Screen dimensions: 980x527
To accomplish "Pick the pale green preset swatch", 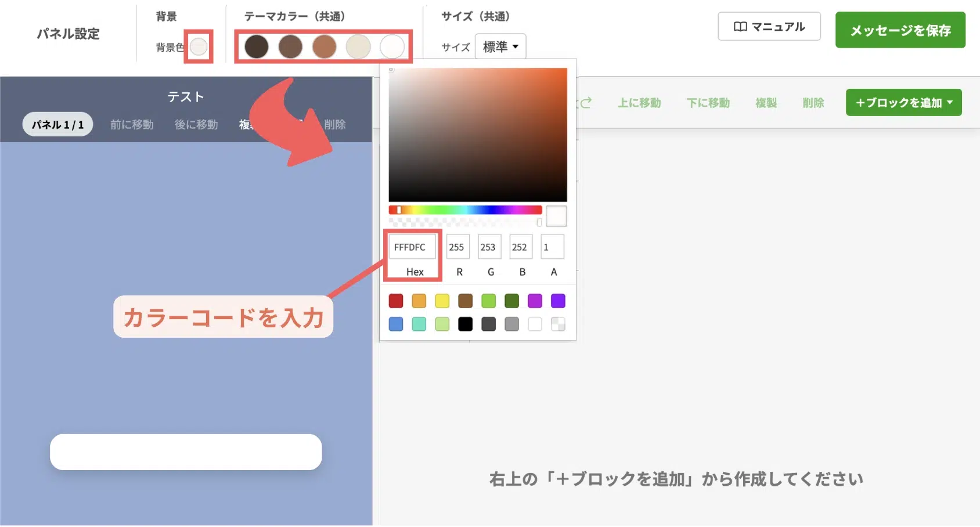I will (442, 324).
